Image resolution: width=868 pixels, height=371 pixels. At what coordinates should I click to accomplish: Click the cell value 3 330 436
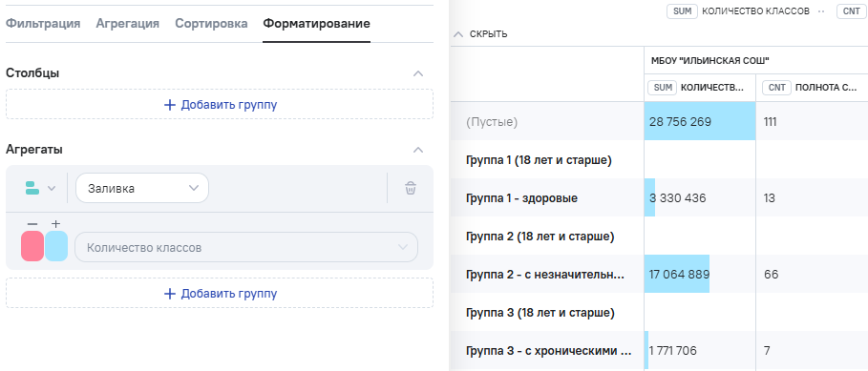tap(678, 198)
